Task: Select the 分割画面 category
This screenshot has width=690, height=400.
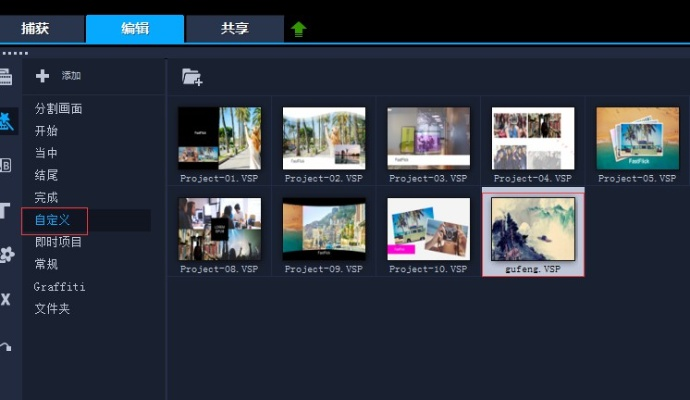Action: click(x=59, y=109)
